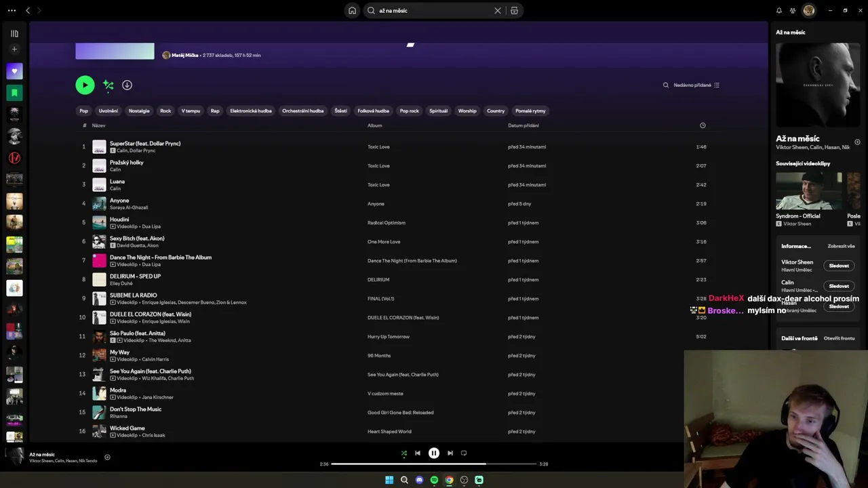The width and height of the screenshot is (868, 488).
Task: Sort by Datum přidání column header
Action: [524, 125]
